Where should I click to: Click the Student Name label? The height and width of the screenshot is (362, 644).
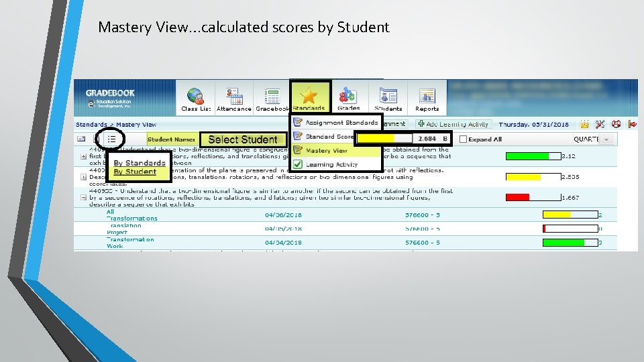coord(171,139)
